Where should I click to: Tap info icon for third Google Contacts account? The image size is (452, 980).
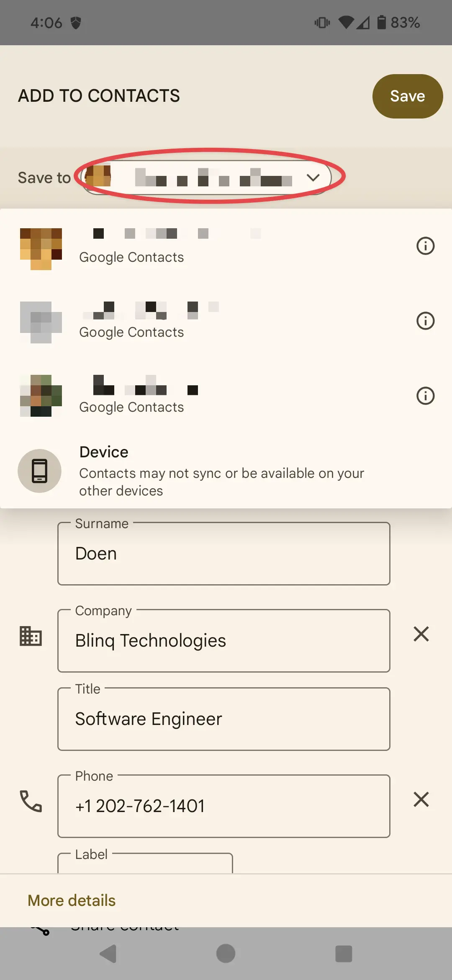point(425,396)
